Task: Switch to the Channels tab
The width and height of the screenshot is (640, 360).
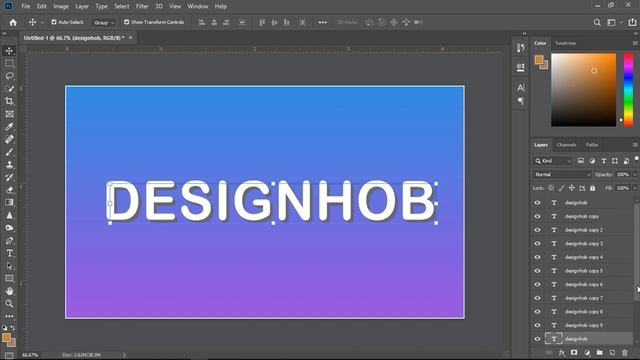Action: pyautogui.click(x=566, y=145)
